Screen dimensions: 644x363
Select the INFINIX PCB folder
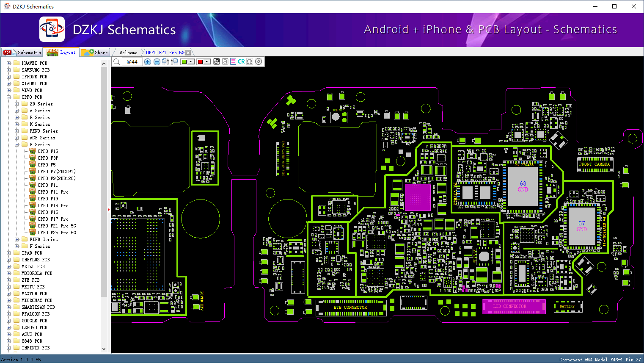(36, 348)
